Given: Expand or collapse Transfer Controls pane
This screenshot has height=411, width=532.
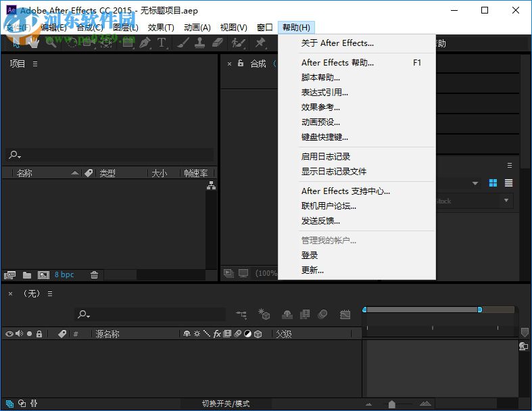Looking at the screenshot, I should pyautogui.click(x=22, y=403).
